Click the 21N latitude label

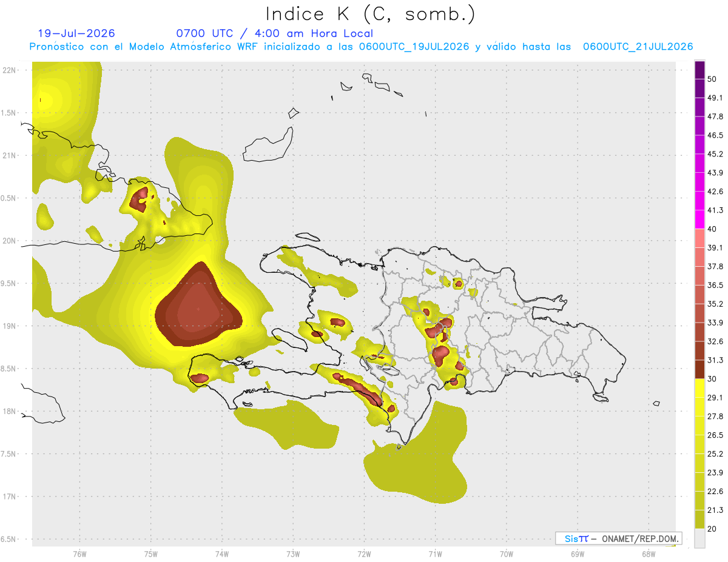(10, 155)
